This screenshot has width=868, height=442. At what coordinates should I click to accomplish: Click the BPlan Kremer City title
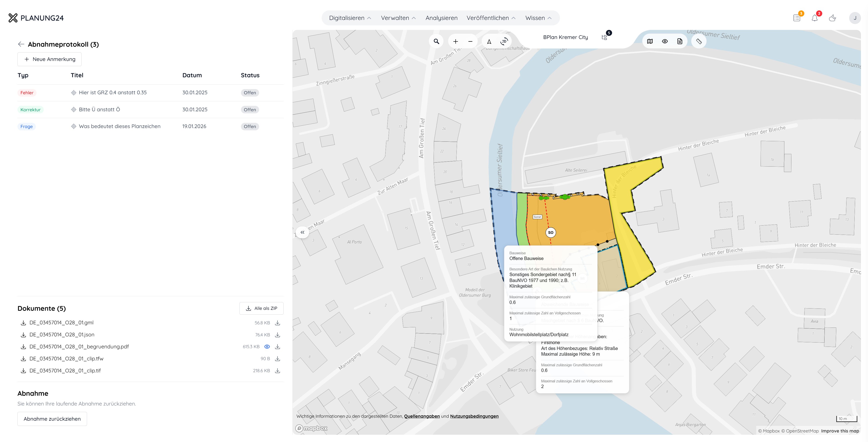(x=565, y=37)
